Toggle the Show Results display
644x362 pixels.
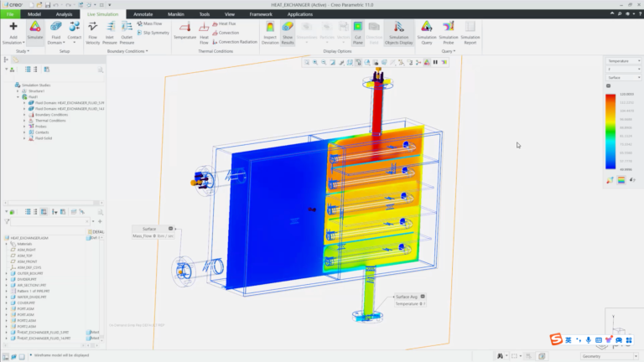(288, 33)
